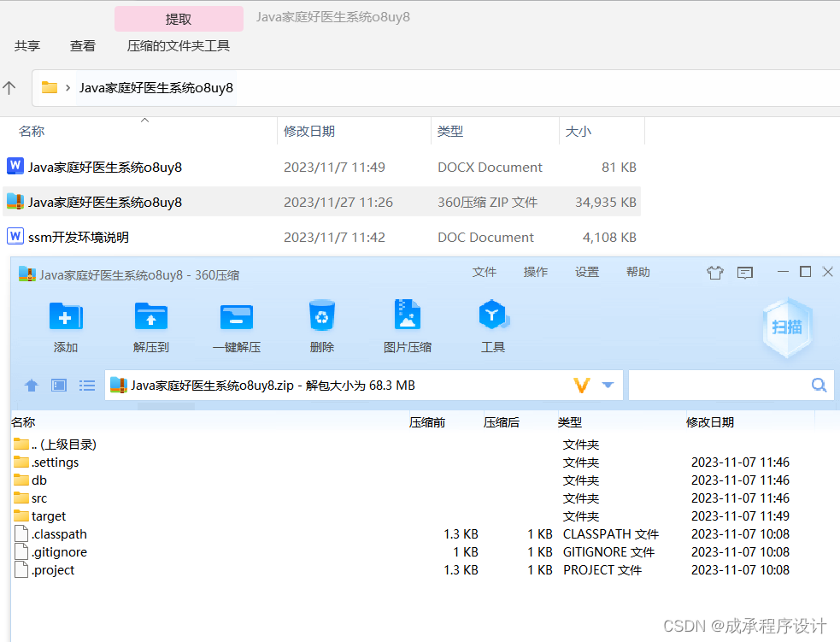Open the 操作 menu in 360压缩
Screen dimensions: 840x642
pos(536,272)
